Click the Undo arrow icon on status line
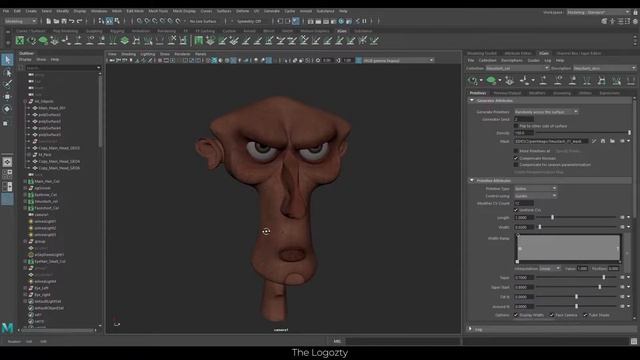This screenshot has height=360, width=640. click(71, 21)
